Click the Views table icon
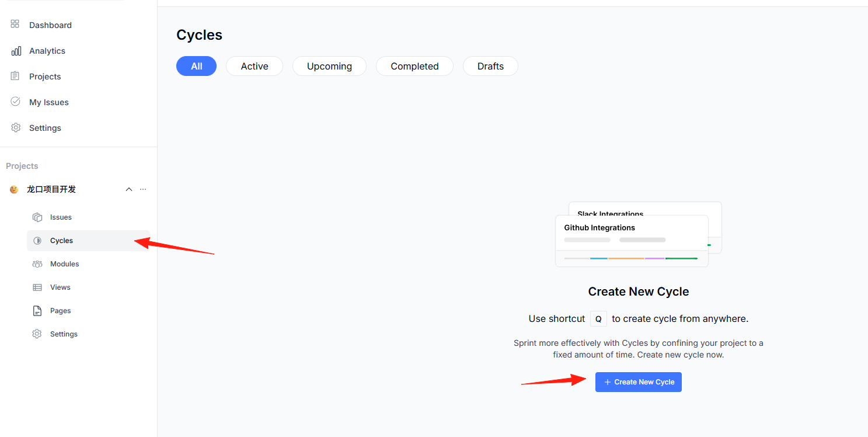The width and height of the screenshot is (868, 437). (x=37, y=287)
